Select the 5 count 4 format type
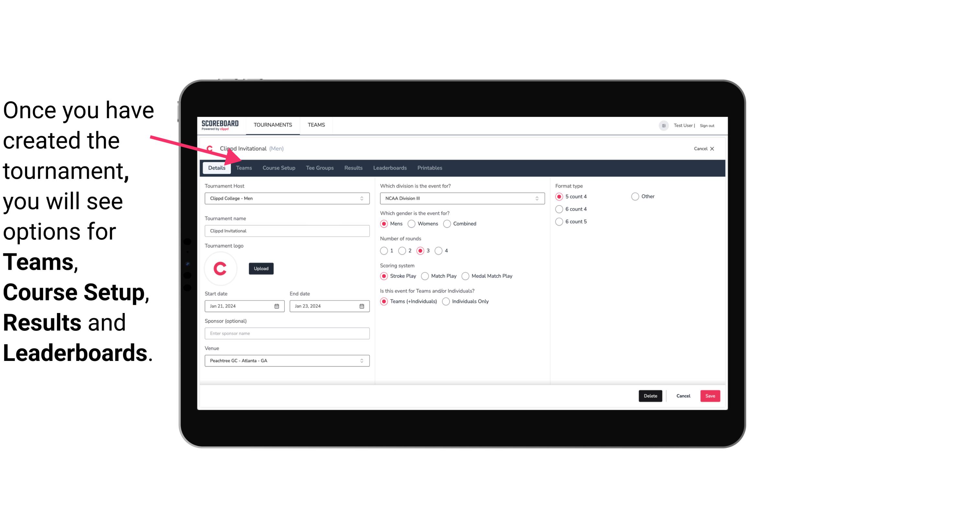The width and height of the screenshot is (980, 527). pos(559,196)
